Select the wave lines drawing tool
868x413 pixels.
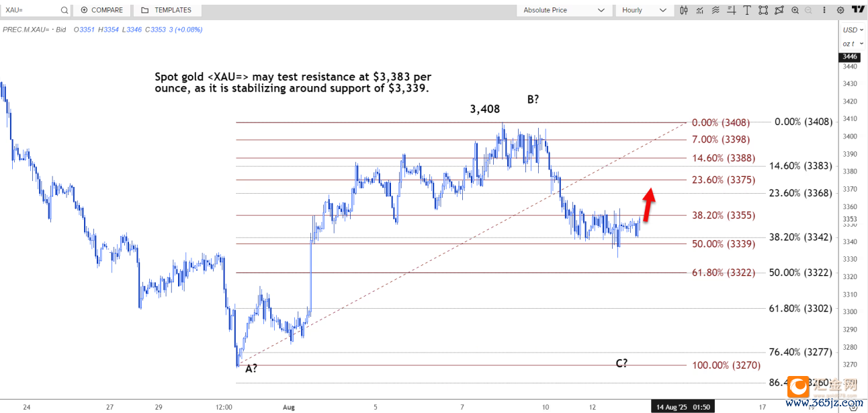[716, 10]
